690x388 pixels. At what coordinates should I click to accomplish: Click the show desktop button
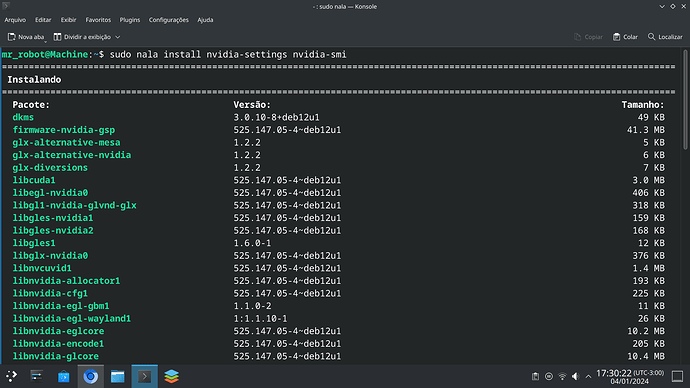[677, 376]
